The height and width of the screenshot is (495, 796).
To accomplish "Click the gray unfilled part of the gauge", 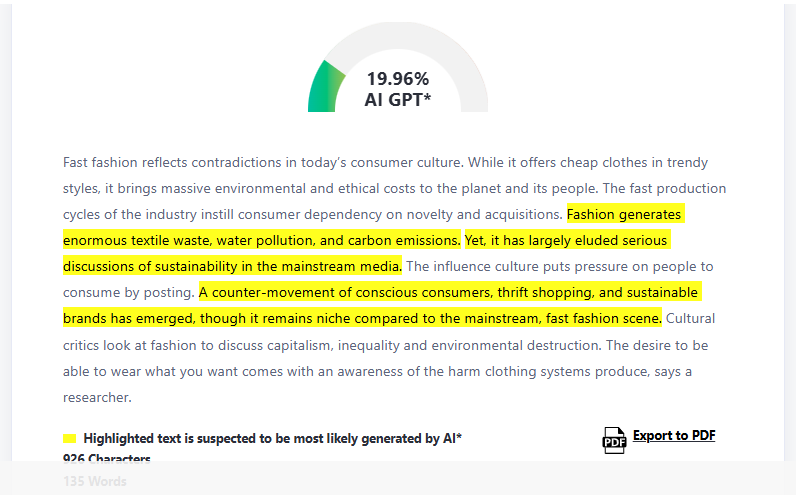I will tap(440, 50).
